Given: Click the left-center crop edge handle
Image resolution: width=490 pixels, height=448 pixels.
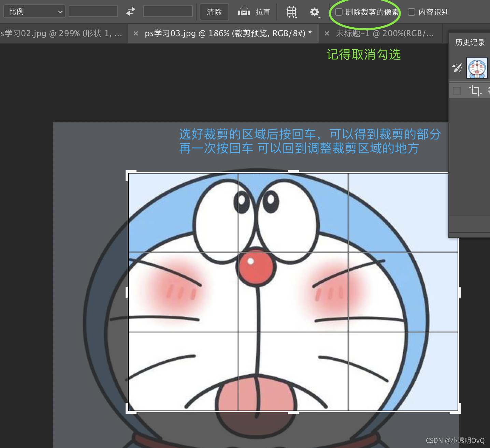Looking at the screenshot, I should coord(127,292).
